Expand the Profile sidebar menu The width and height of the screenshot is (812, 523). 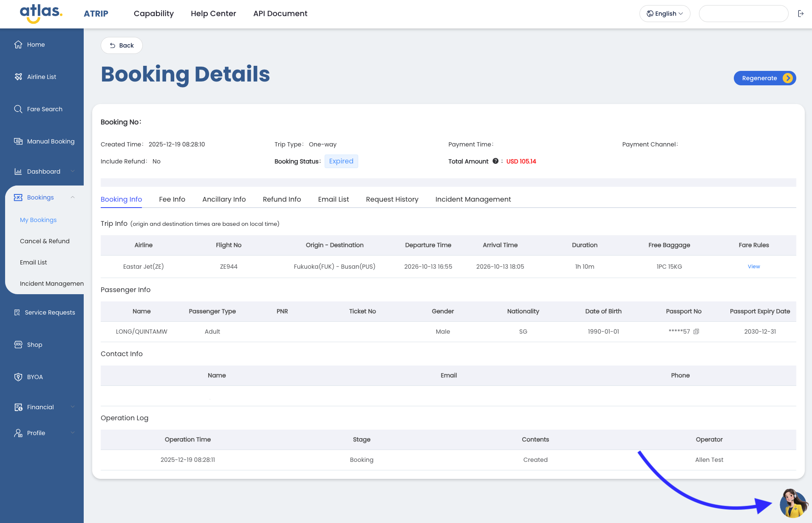72,433
